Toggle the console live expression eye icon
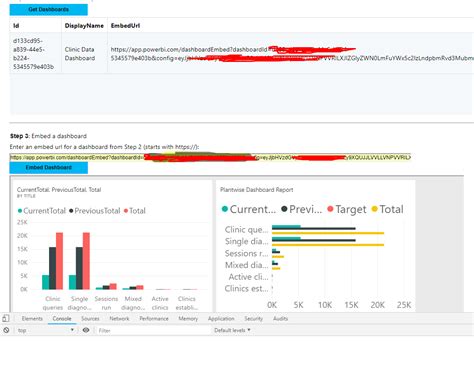Screen dimensions: 474x365 pyautogui.click(x=86, y=330)
